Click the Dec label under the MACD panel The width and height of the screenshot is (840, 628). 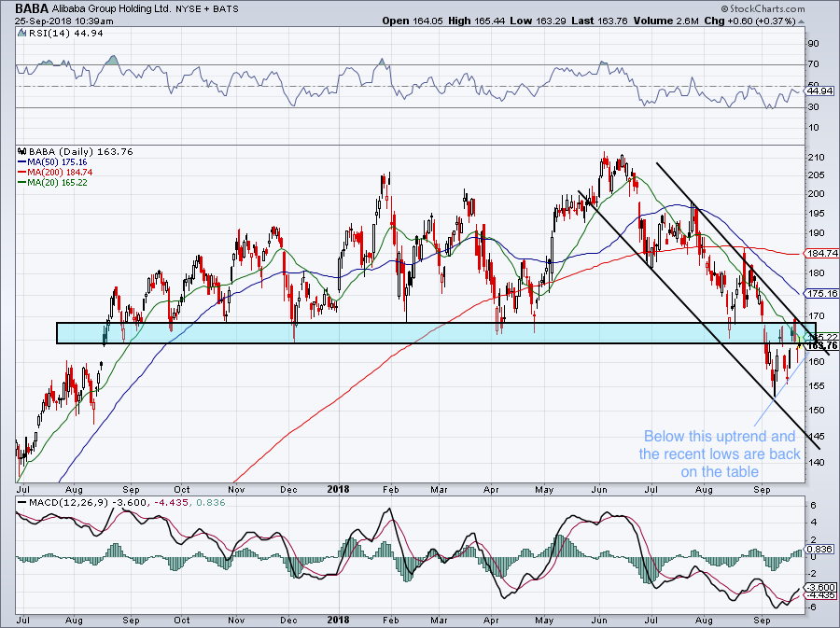click(x=288, y=620)
